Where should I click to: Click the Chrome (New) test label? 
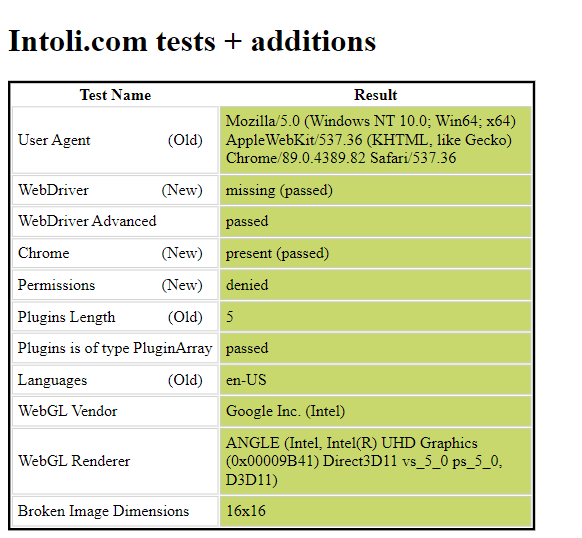tap(115, 253)
